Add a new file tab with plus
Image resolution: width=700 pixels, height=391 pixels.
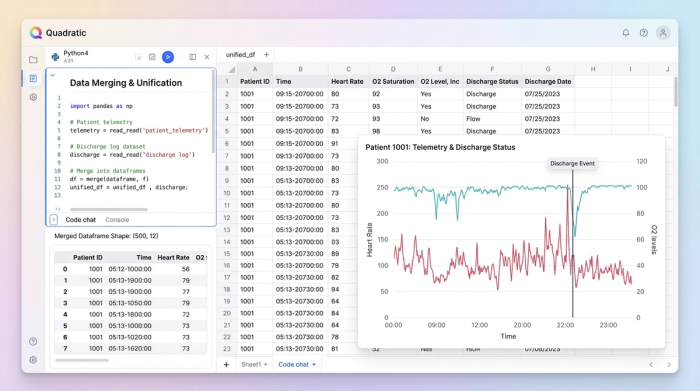pos(267,54)
